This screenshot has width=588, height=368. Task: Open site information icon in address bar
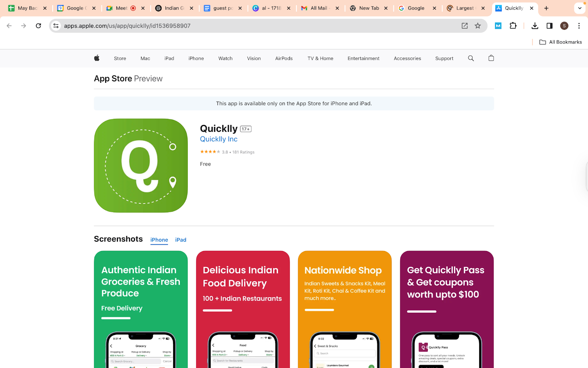pos(56,26)
